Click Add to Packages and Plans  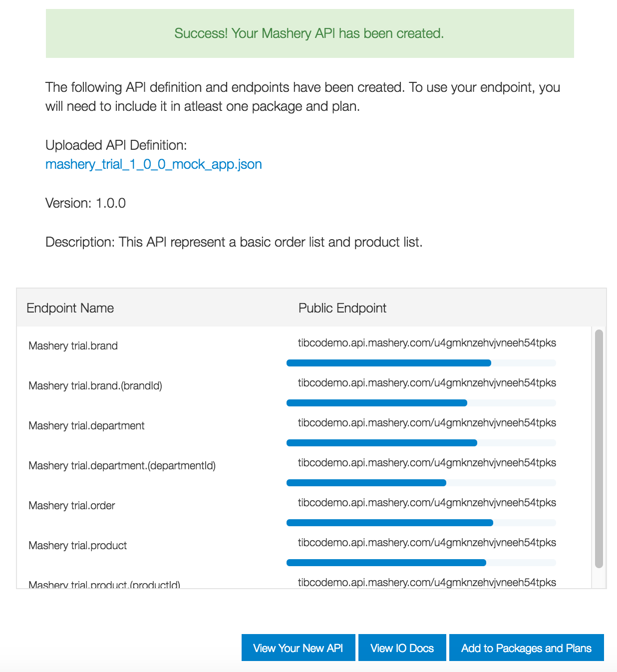pyautogui.click(x=526, y=648)
